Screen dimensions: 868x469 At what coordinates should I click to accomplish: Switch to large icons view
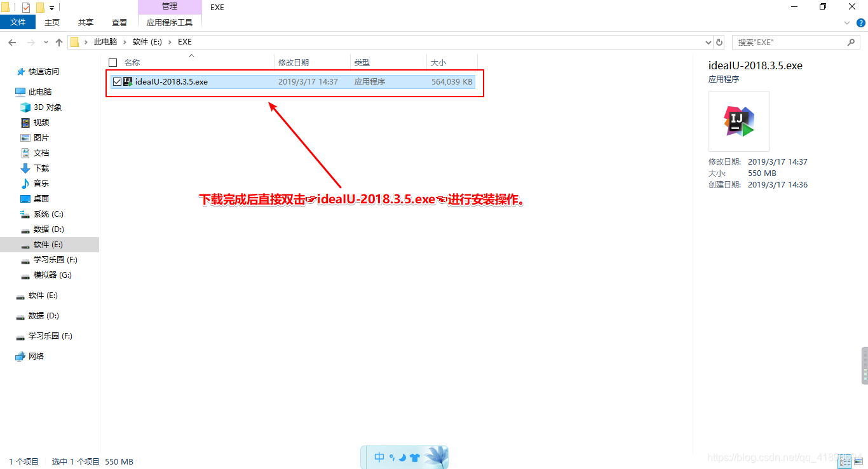tap(858, 462)
